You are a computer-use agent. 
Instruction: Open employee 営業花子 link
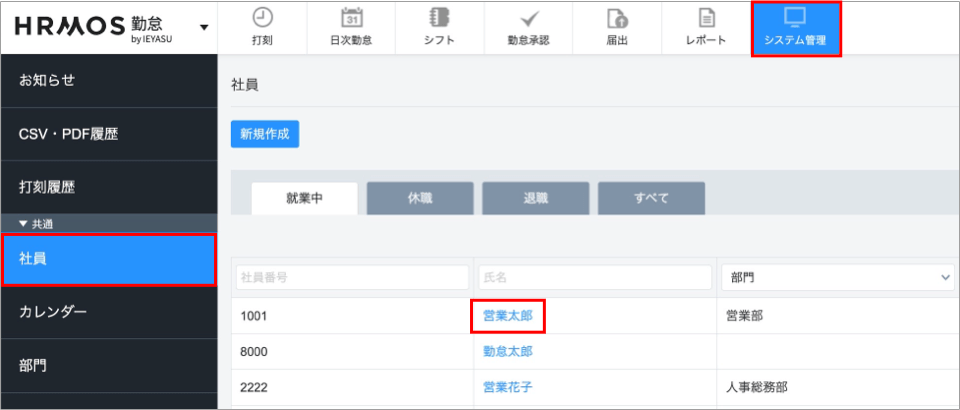click(508, 386)
